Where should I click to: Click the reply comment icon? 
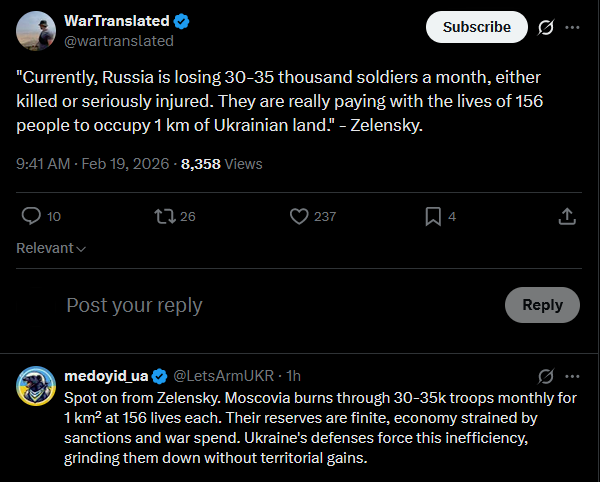coord(31,216)
